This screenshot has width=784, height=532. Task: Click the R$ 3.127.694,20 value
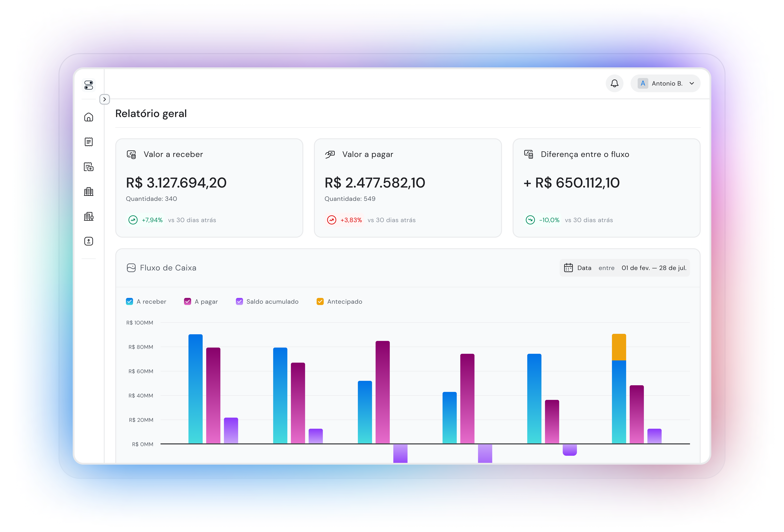176,183
